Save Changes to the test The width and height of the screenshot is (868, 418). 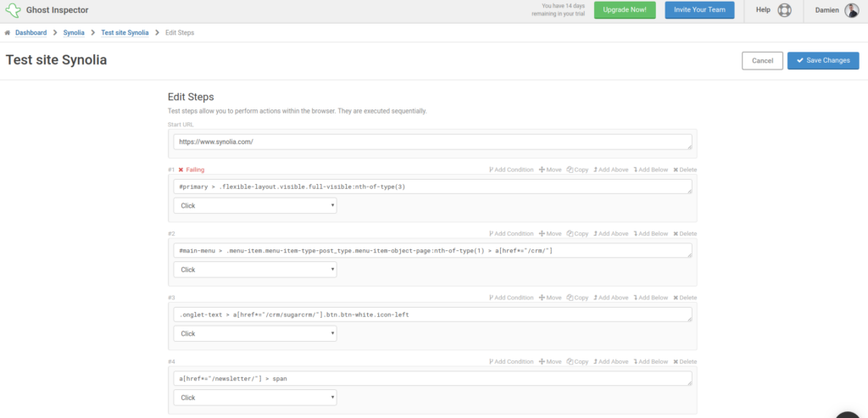823,60
